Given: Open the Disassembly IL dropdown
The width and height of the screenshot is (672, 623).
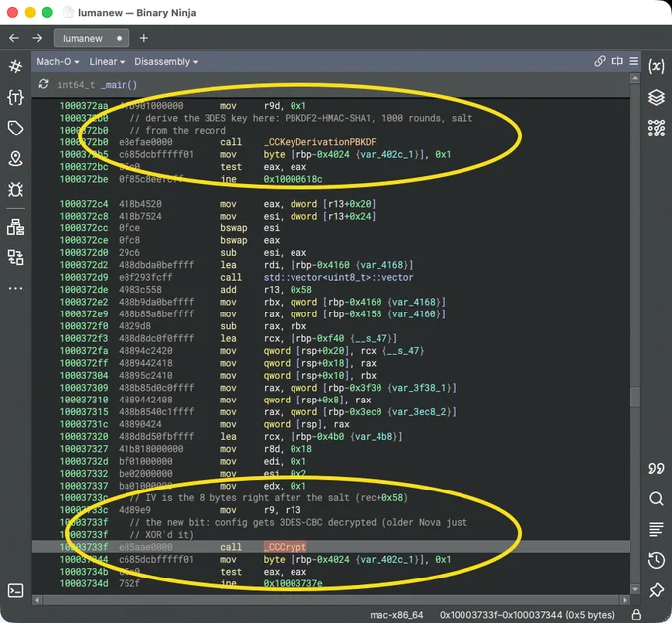Looking at the screenshot, I should pos(166,61).
